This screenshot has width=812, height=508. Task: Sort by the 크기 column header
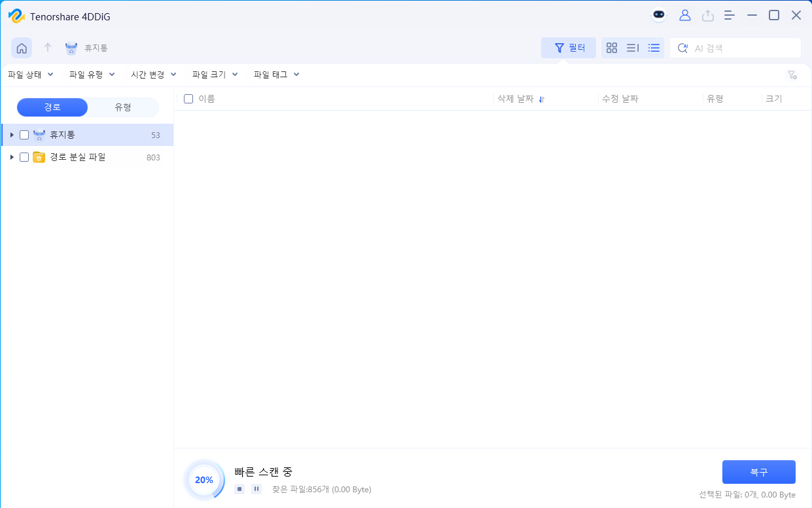pos(774,99)
